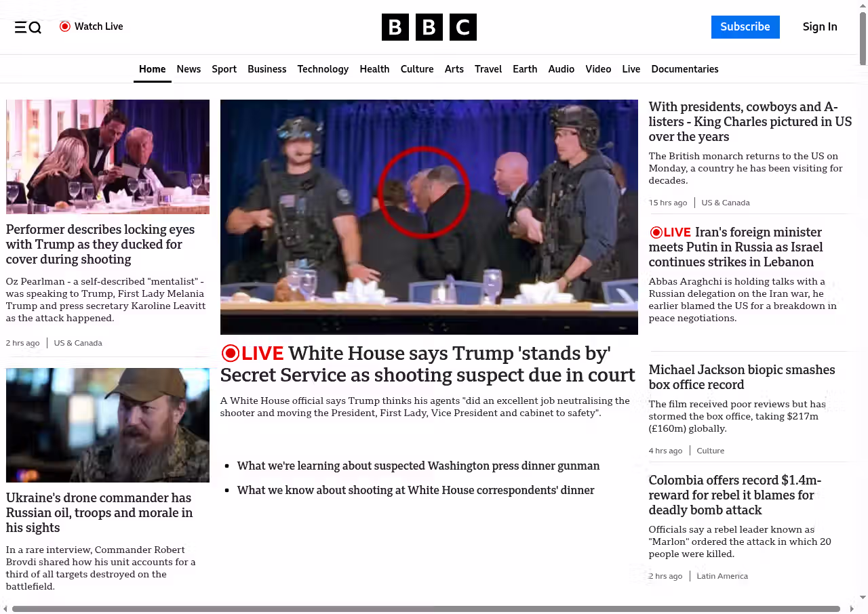Click the BBC logo
This screenshot has height=614, width=868.
click(x=429, y=27)
